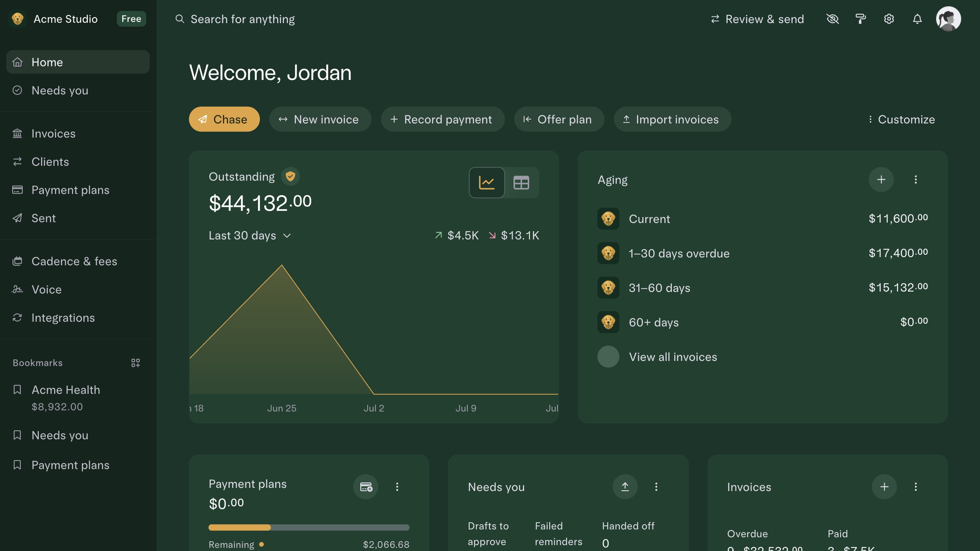Open Needs you in main sidebar nav
Viewport: 980px width, 551px height.
click(78, 90)
